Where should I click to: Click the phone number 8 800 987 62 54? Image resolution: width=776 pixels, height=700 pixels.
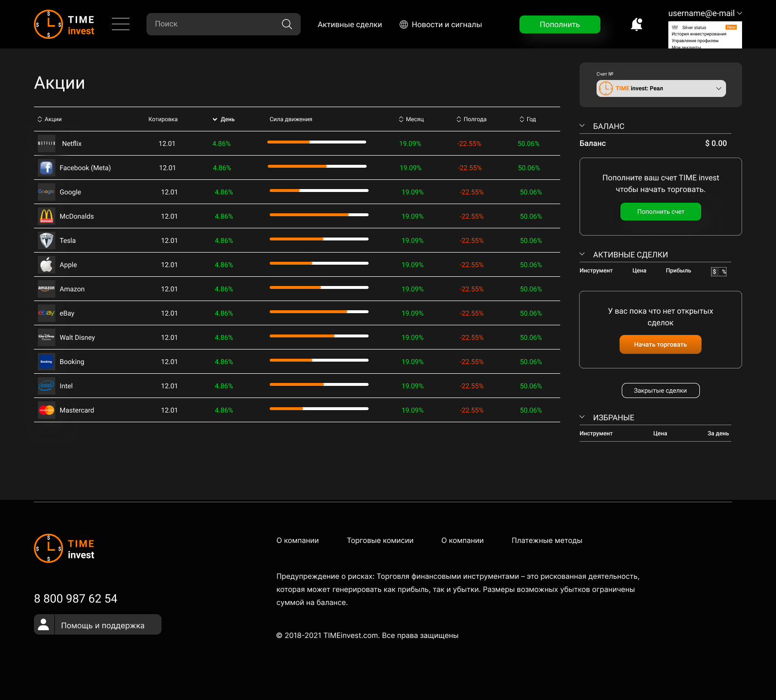click(x=76, y=599)
